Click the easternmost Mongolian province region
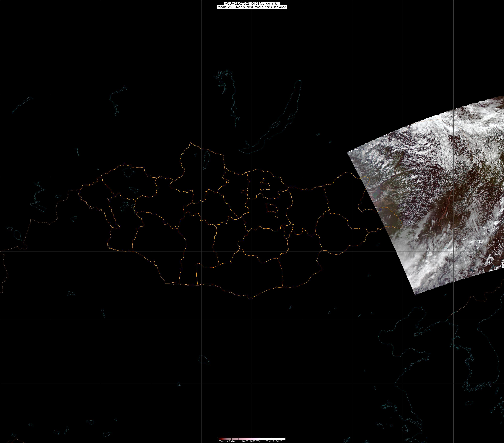This screenshot has width=504, height=443. [x=348, y=197]
